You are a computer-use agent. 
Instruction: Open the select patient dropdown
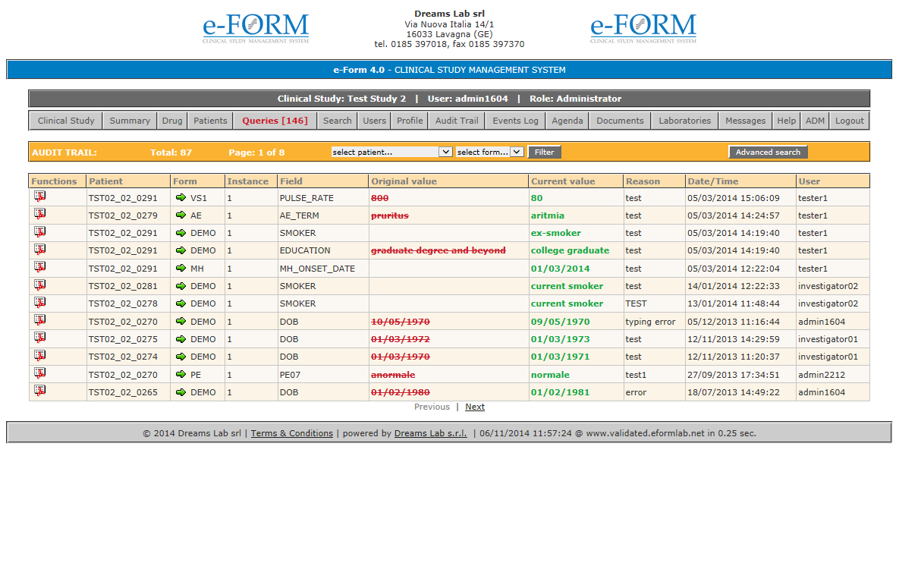click(391, 152)
